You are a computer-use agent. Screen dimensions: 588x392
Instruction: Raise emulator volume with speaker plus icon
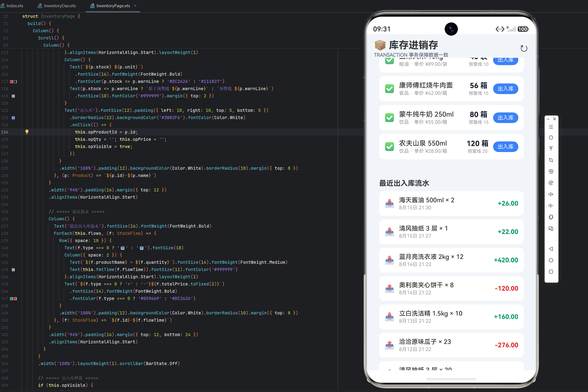click(x=551, y=194)
